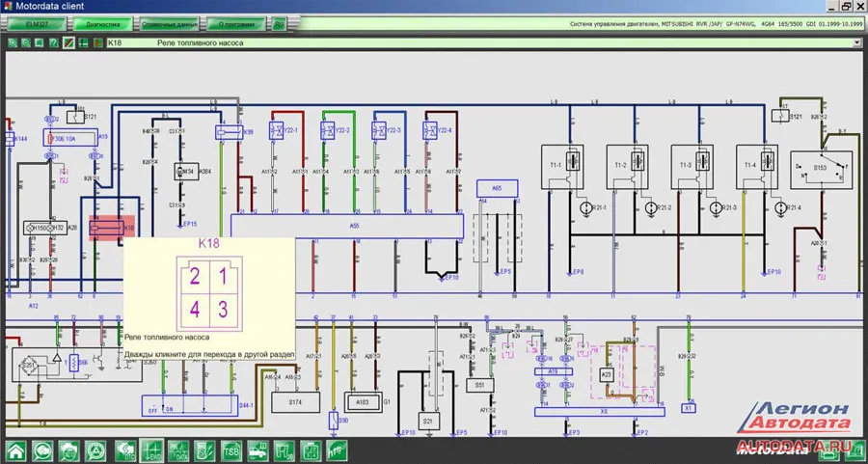Open the help question mark icon
Screen dimensions: 868x464
point(54,42)
